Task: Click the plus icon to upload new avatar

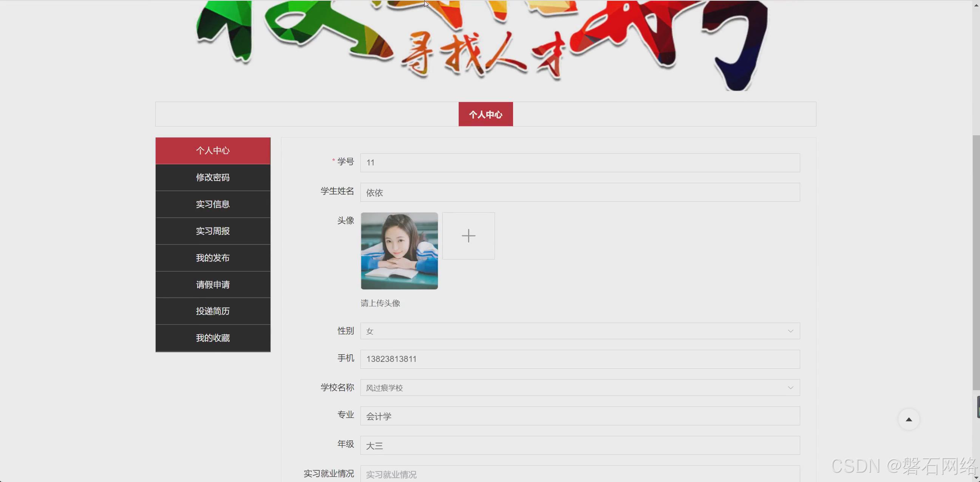Action: coord(468,235)
